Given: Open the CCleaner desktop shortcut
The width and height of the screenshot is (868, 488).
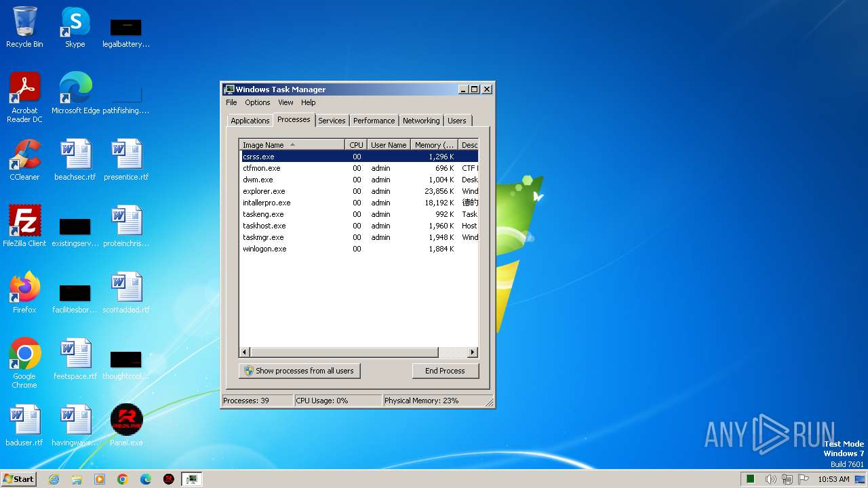Looking at the screenshot, I should pyautogui.click(x=24, y=159).
